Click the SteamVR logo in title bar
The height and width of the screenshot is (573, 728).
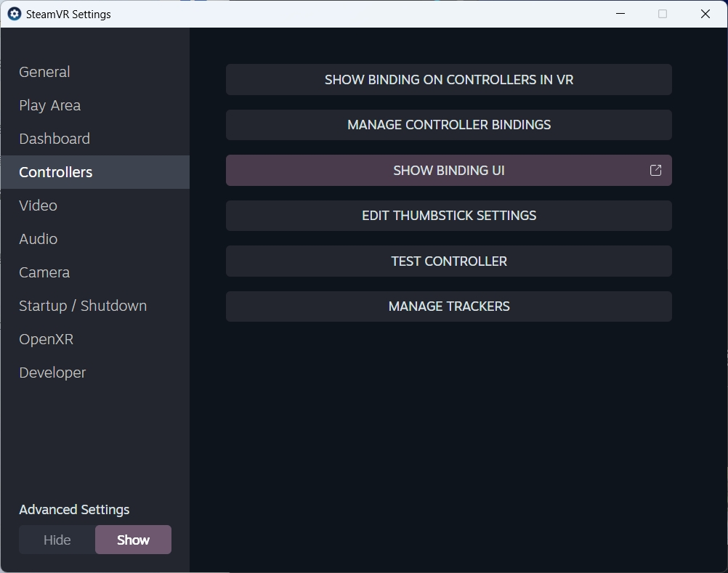(x=15, y=14)
